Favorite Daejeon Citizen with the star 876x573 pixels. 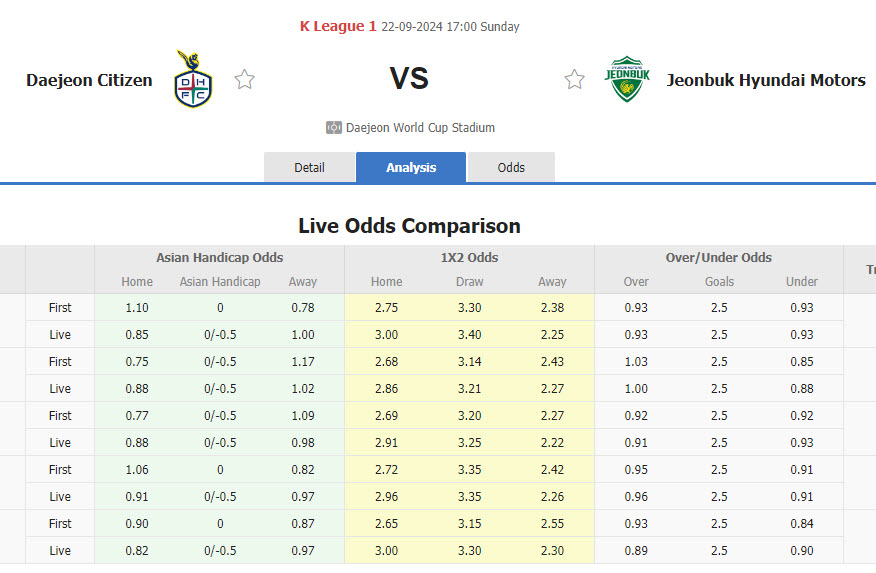pyautogui.click(x=244, y=80)
